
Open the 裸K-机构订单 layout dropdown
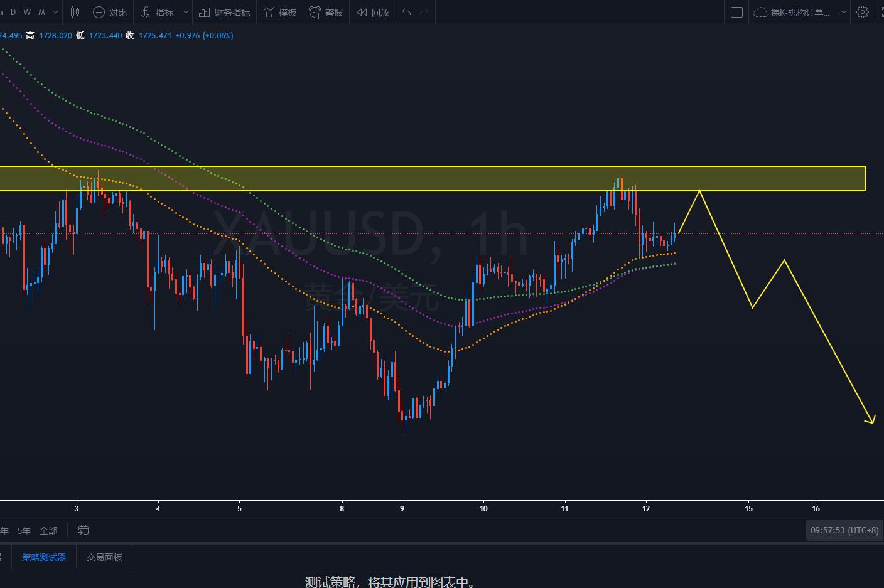click(799, 12)
